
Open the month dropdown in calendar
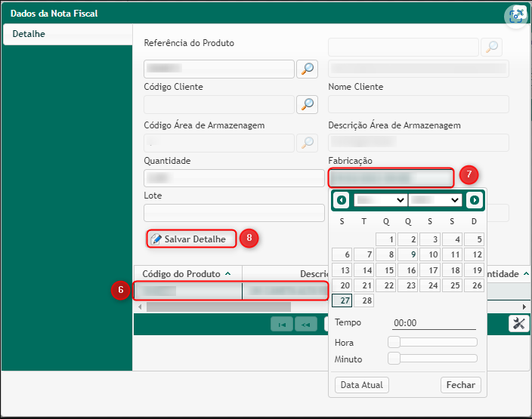380,200
